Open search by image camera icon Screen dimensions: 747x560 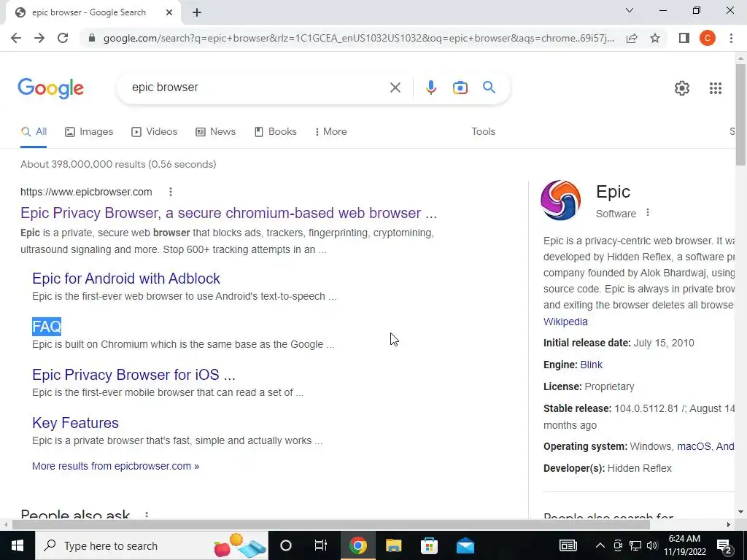tap(460, 87)
